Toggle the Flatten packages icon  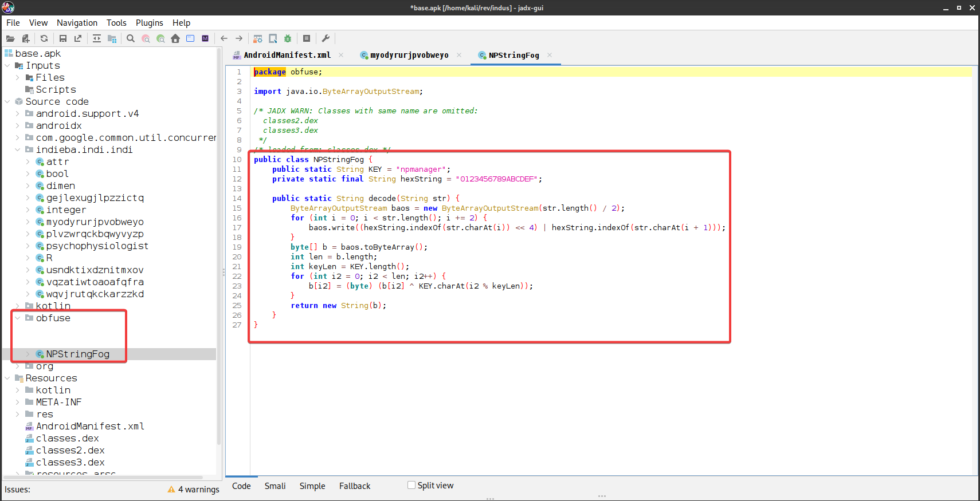(112, 38)
